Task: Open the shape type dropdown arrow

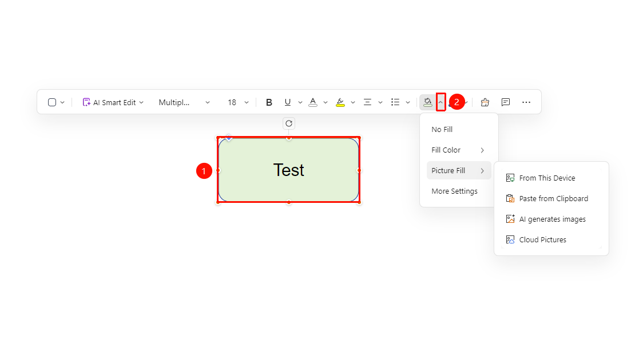Action: tap(62, 102)
